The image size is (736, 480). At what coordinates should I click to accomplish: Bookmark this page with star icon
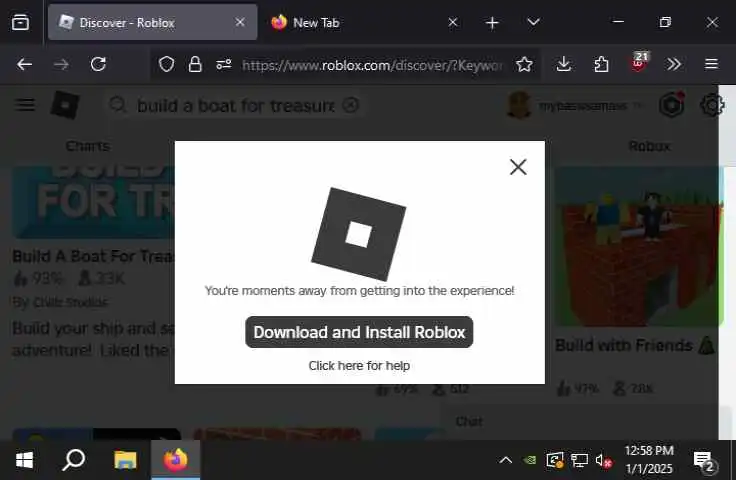(x=524, y=64)
